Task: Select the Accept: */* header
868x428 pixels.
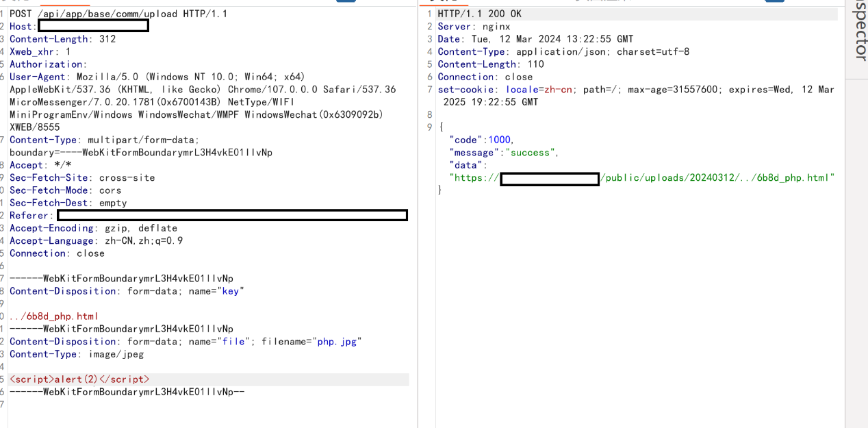Action: [x=40, y=165]
